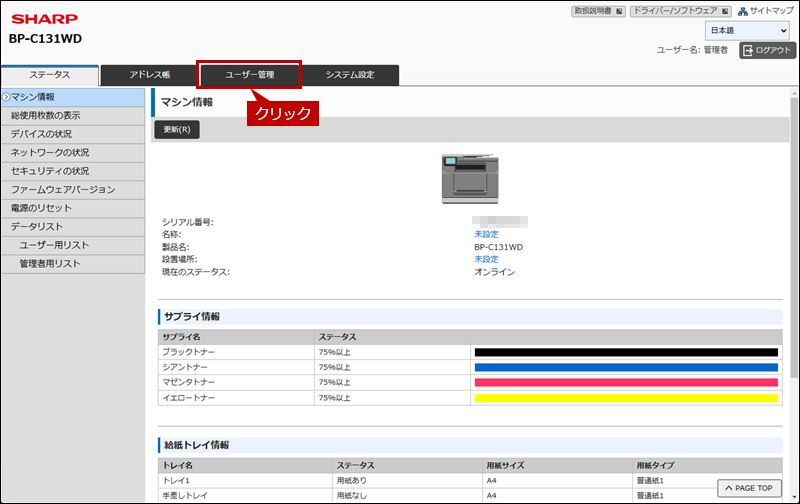800x504 pixels.
Task: Click the cyan toner level bar
Action: click(626, 367)
